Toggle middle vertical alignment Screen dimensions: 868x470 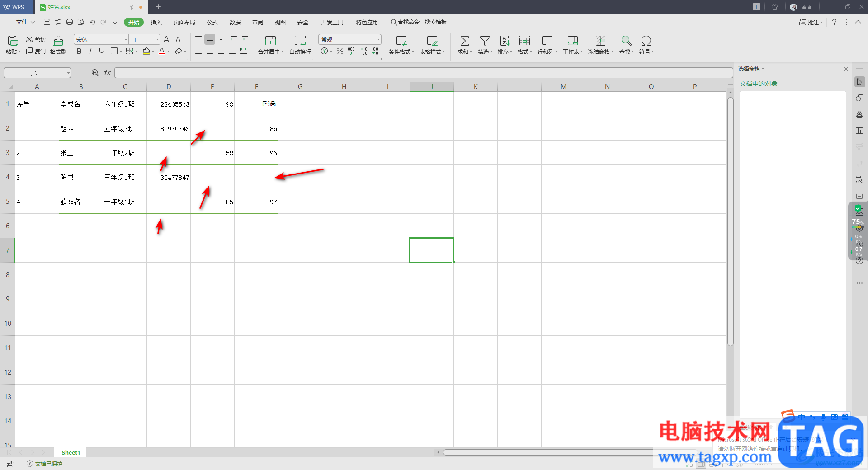tap(210, 39)
